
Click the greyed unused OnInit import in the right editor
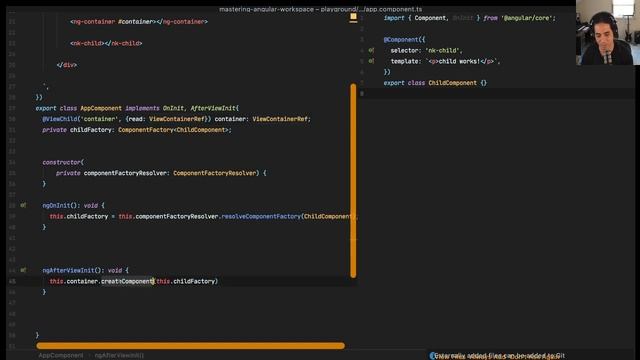click(x=462, y=18)
